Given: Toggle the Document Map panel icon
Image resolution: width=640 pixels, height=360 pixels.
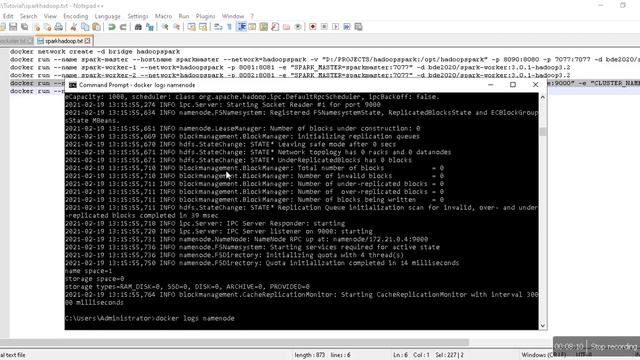Looking at the screenshot, I should [x=264, y=27].
